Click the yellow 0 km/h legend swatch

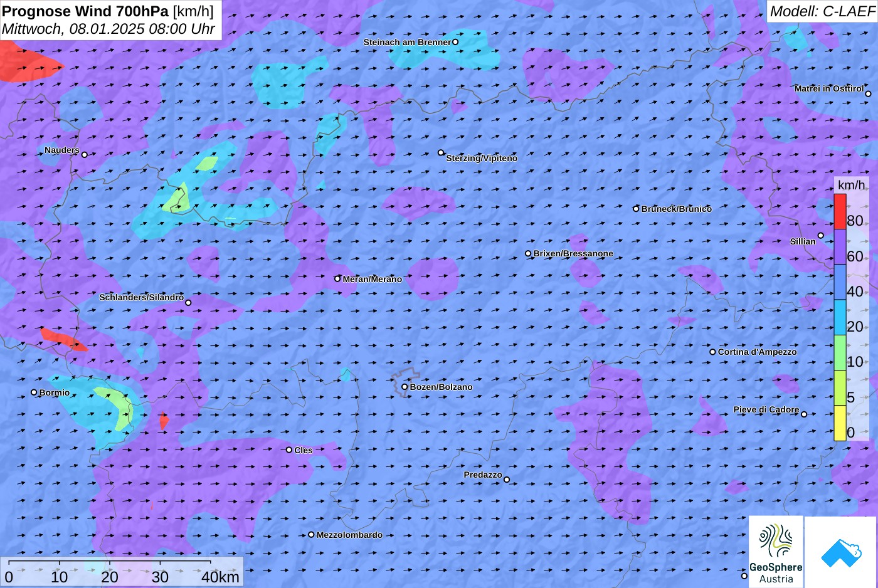pyautogui.click(x=840, y=423)
